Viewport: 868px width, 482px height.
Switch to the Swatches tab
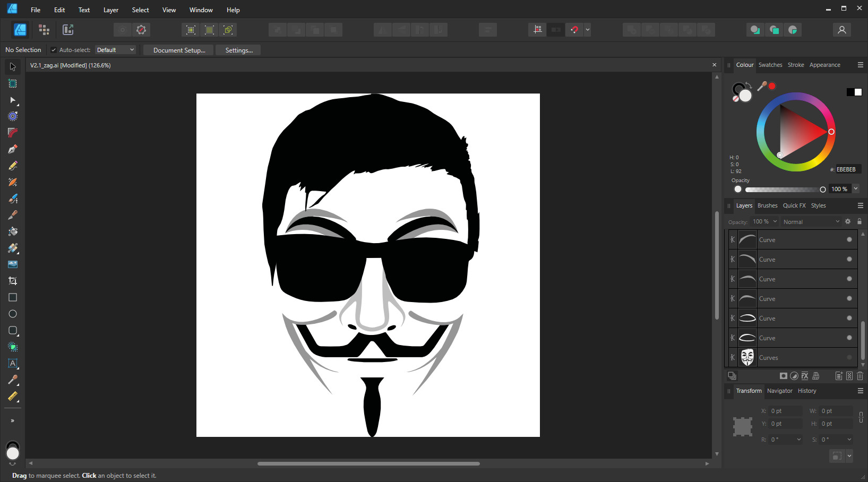tap(770, 65)
